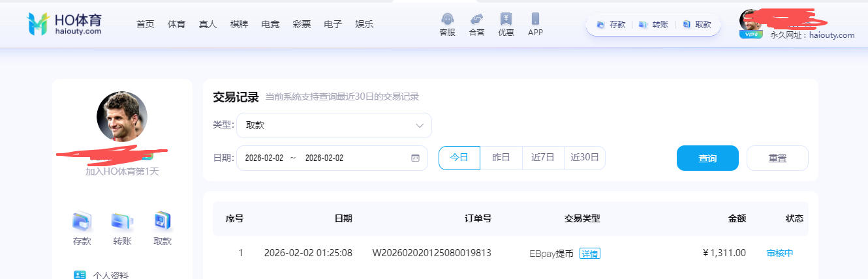Viewport: 868px width, 279px height.
Task: Select the 今日 date range option
Action: coord(459,158)
